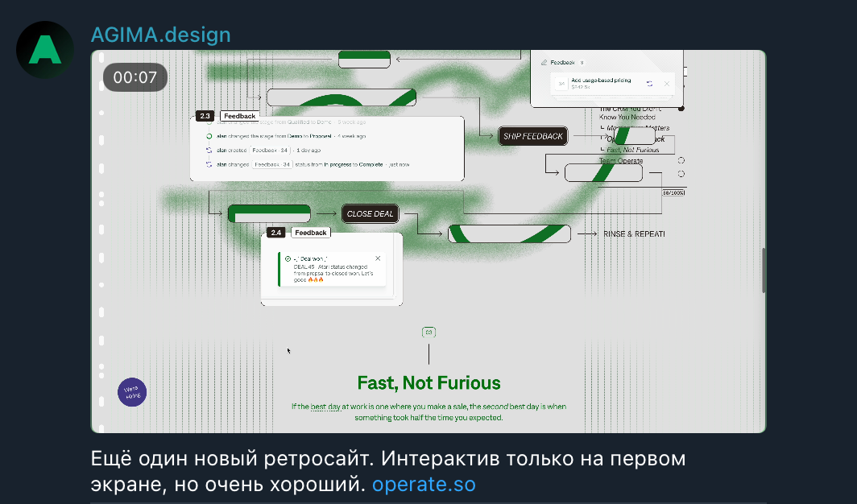Click the 2.3 step number badge
Viewport: 857px width, 504px height.
tap(205, 116)
